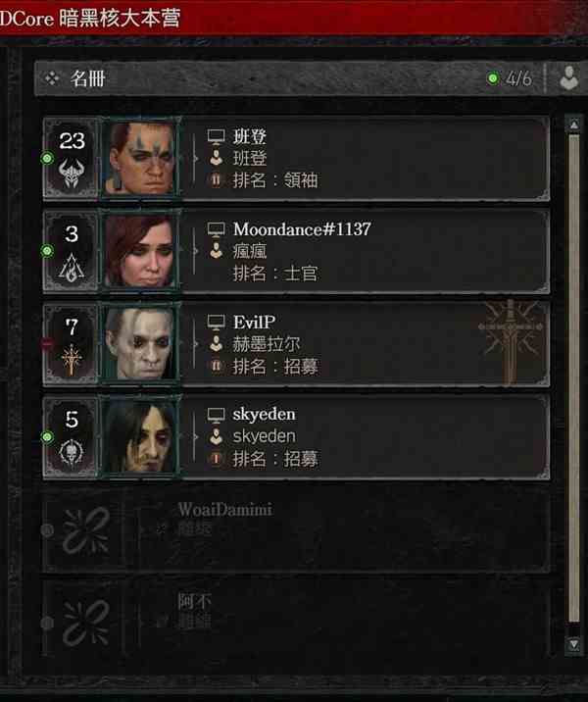Image resolution: width=588 pixels, height=702 pixels.
Task: Click the Necromancer skull icon under level 5
Action: click(x=72, y=452)
